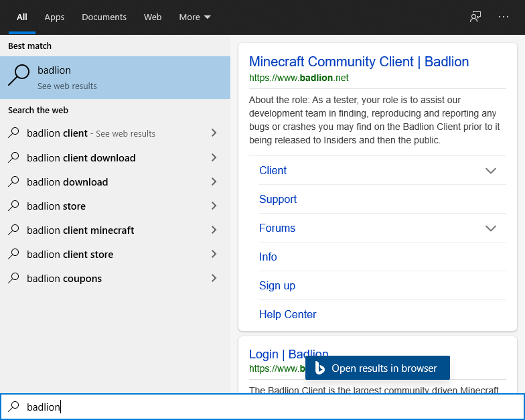Open the Info link

click(268, 257)
